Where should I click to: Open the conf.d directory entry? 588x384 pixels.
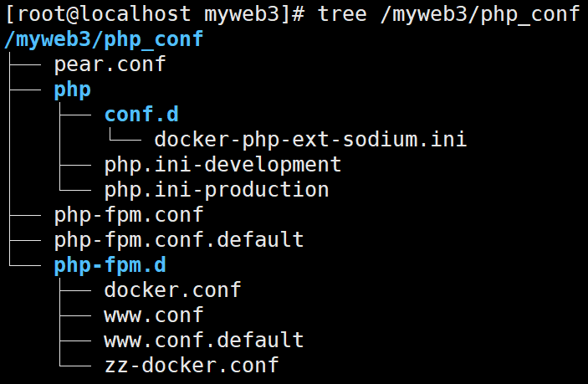141,114
